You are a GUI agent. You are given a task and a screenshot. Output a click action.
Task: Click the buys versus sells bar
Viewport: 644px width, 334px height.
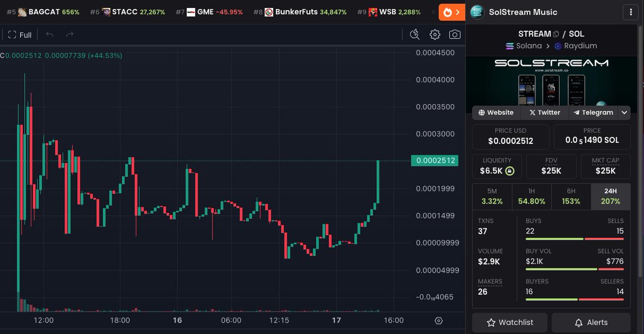point(575,239)
